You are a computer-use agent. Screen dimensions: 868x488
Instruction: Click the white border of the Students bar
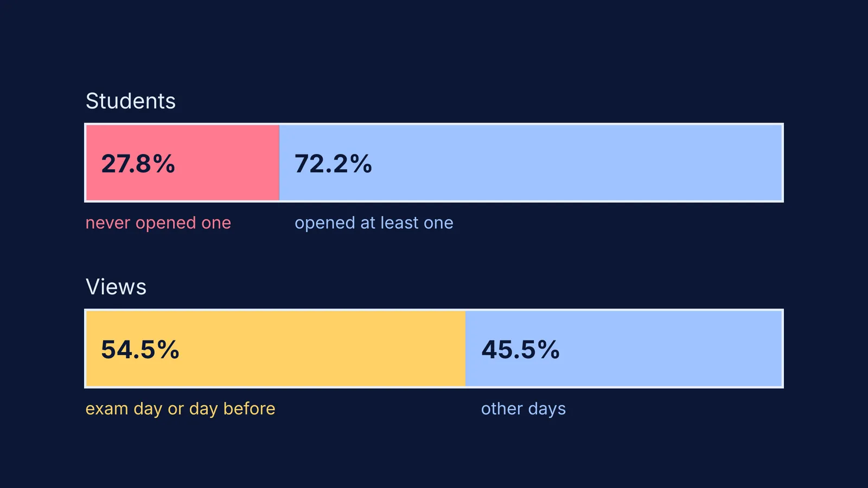tap(434, 124)
